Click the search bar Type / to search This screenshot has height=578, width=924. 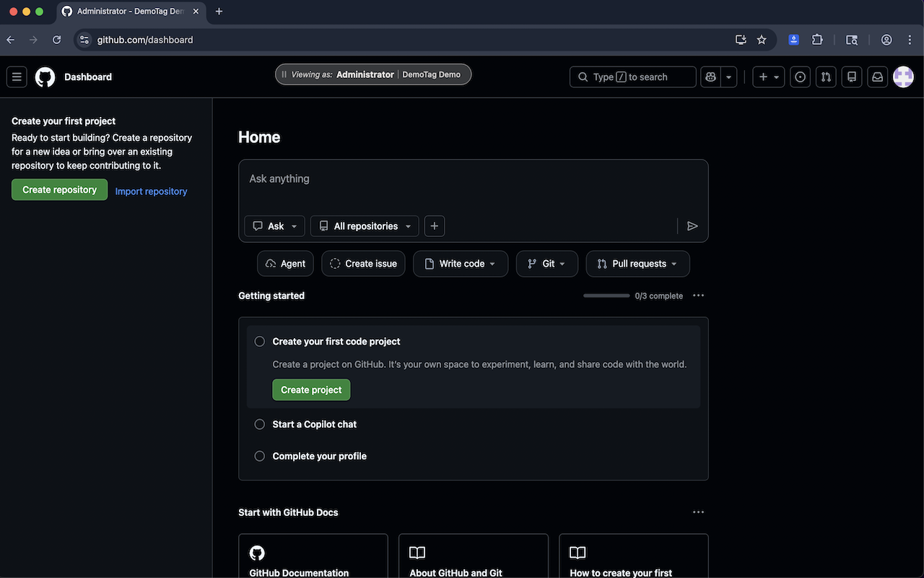coord(633,77)
